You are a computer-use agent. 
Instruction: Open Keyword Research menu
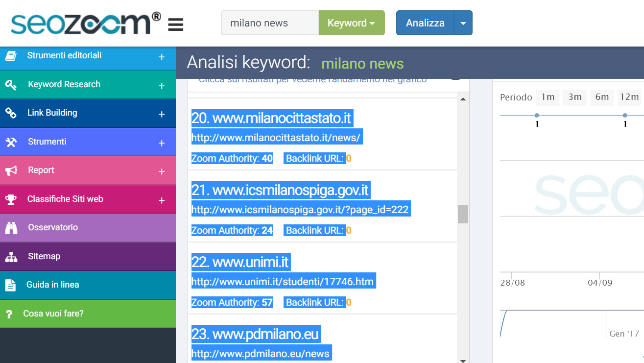[88, 84]
